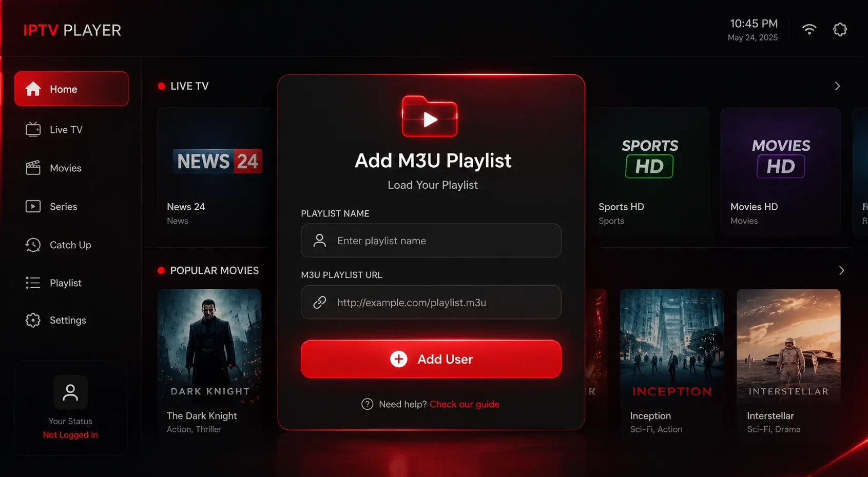868x477 pixels.
Task: Open Settings from sidebar menu
Action: point(71,320)
